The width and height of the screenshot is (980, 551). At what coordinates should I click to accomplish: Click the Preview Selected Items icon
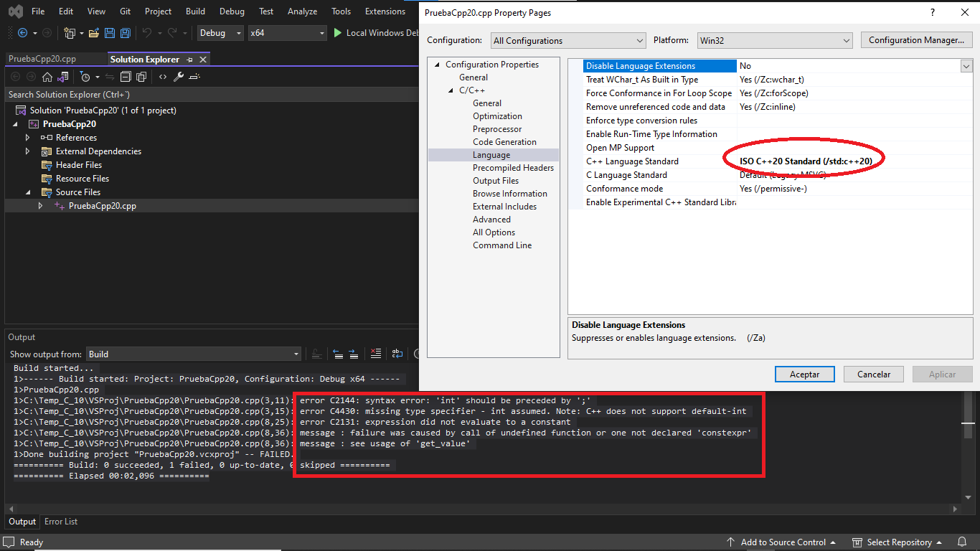(194, 77)
